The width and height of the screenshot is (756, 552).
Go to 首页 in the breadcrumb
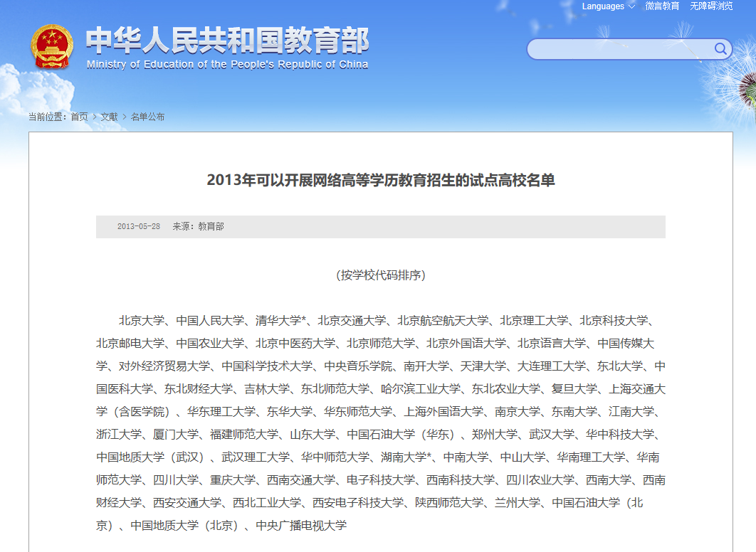(79, 117)
